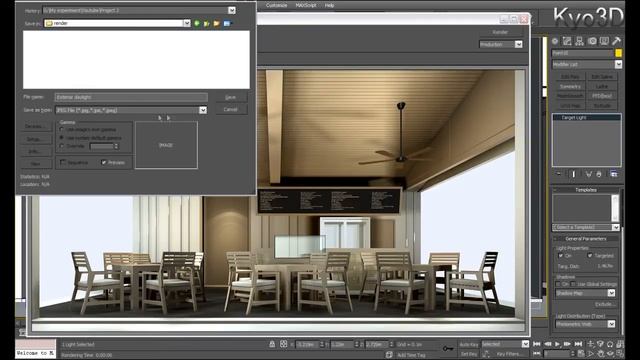
Task: Open the Production render mode dropdown
Action: tap(518, 44)
